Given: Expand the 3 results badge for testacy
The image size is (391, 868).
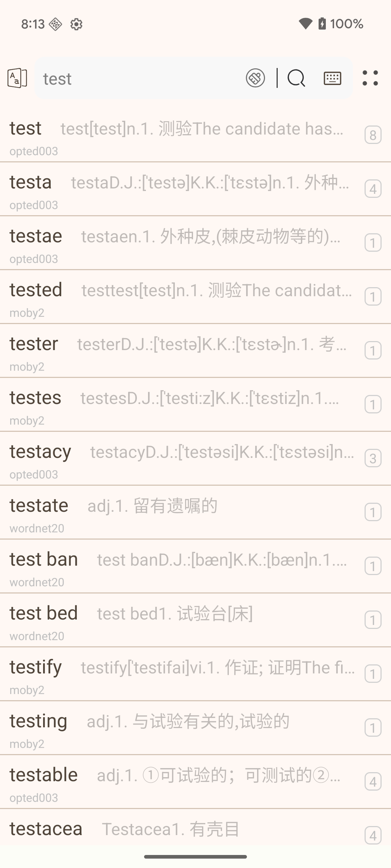Looking at the screenshot, I should 373,459.
